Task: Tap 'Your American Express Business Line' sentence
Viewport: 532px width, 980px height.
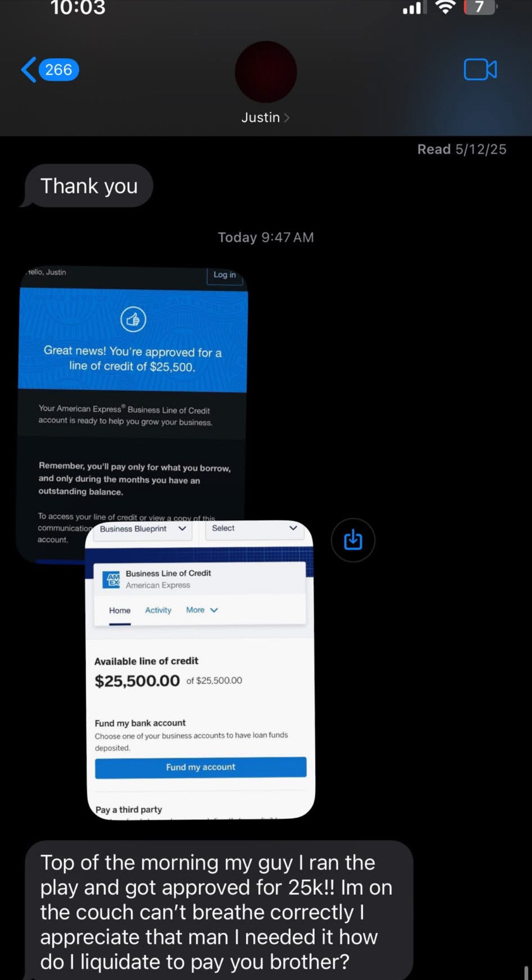Action: pos(125,415)
